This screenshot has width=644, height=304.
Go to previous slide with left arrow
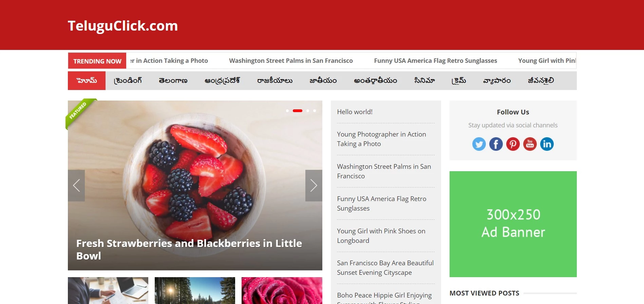(76, 185)
